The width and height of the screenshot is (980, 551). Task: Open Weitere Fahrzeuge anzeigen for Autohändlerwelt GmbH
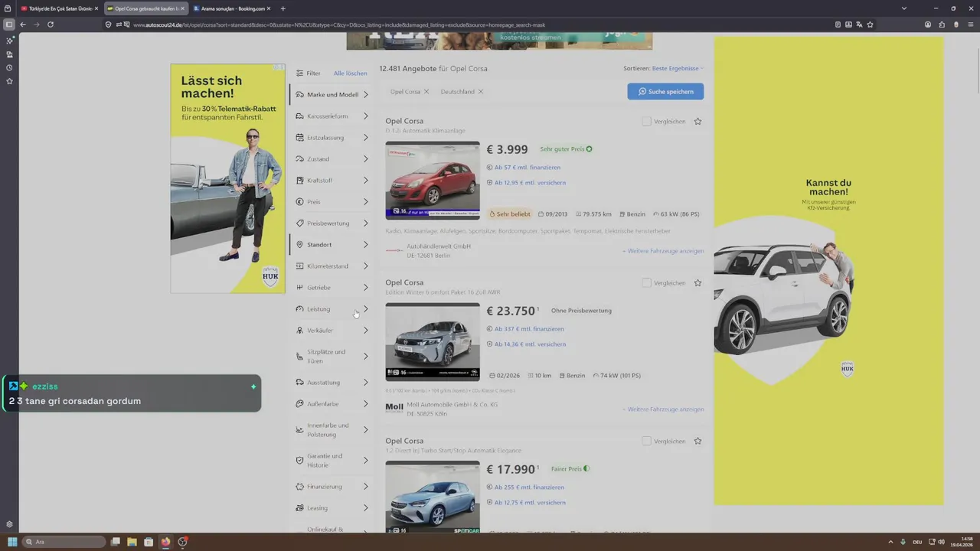click(x=663, y=251)
